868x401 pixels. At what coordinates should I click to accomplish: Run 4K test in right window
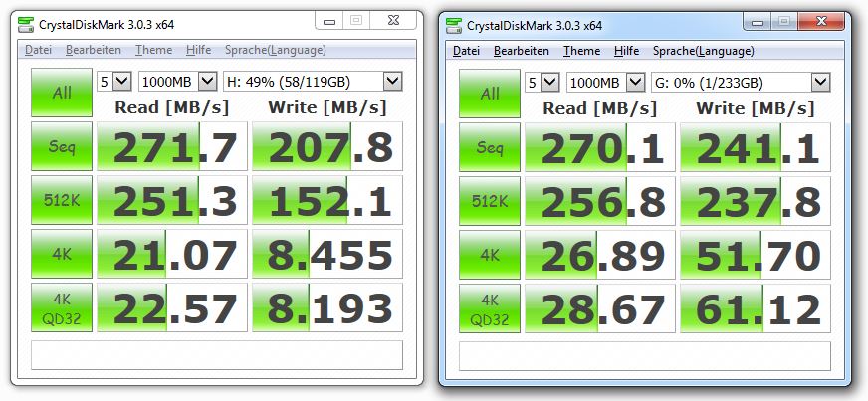(x=490, y=255)
